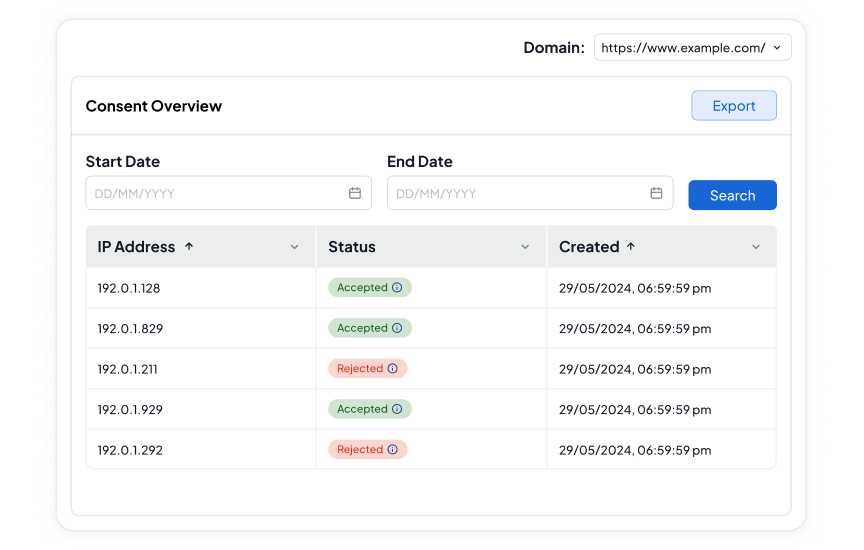The image size is (864, 550).
Task: Click Created timestamp in the 192.0.1.211 row
Action: [635, 369]
